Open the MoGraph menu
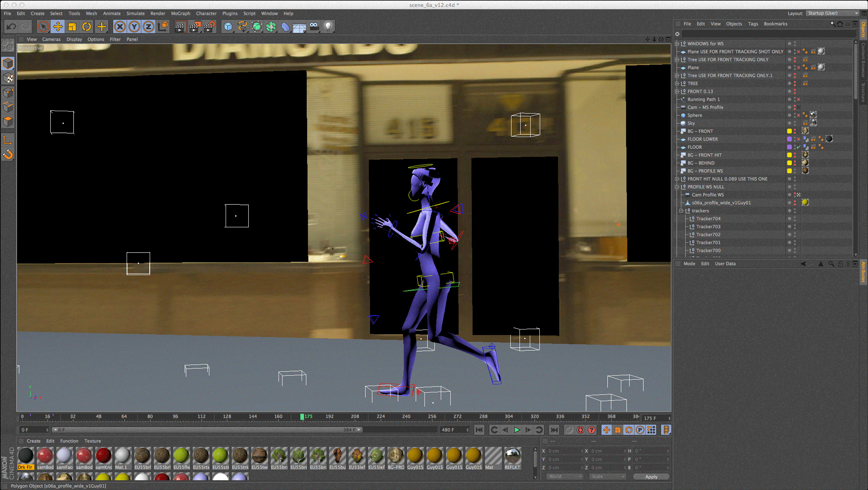Screen dimensions: 868x490 pos(180,14)
